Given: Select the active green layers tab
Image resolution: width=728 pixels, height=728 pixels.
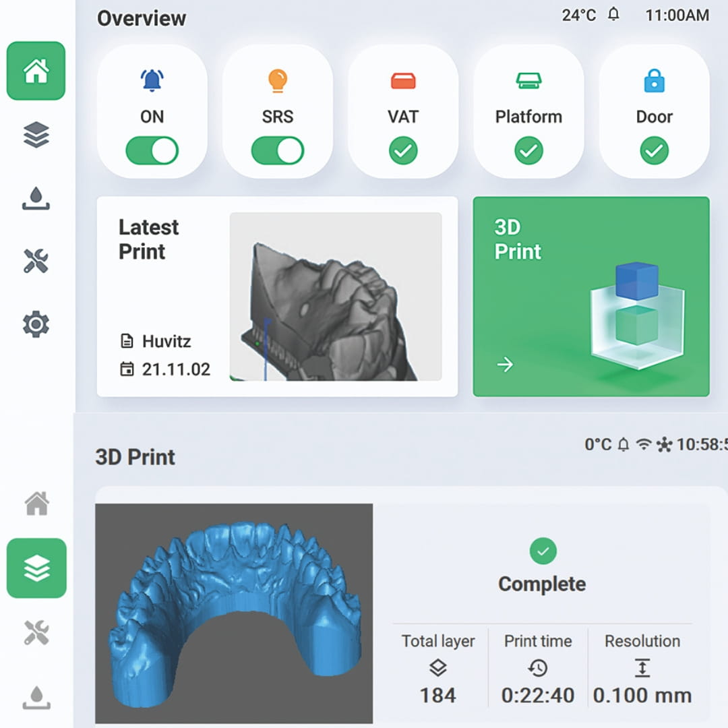Looking at the screenshot, I should 36,568.
